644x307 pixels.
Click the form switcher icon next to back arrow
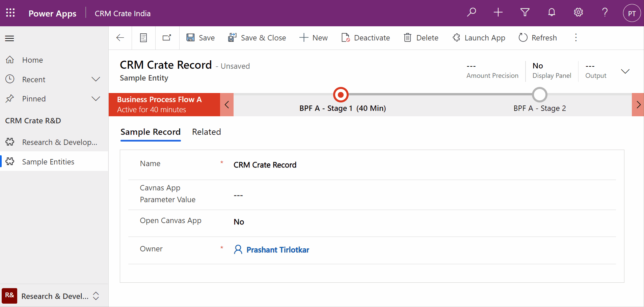click(x=143, y=38)
